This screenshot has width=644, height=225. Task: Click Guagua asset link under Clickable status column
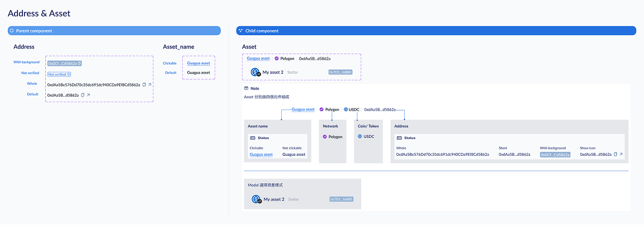tap(261, 154)
